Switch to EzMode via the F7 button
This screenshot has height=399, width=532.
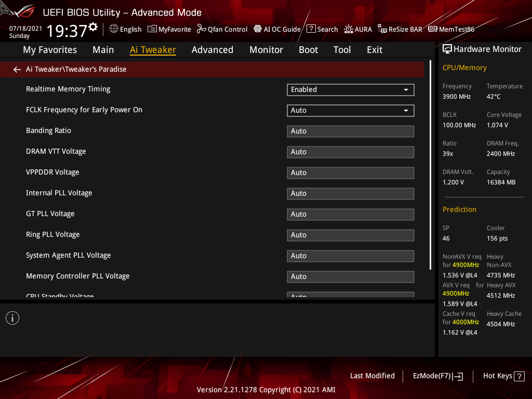[437, 376]
